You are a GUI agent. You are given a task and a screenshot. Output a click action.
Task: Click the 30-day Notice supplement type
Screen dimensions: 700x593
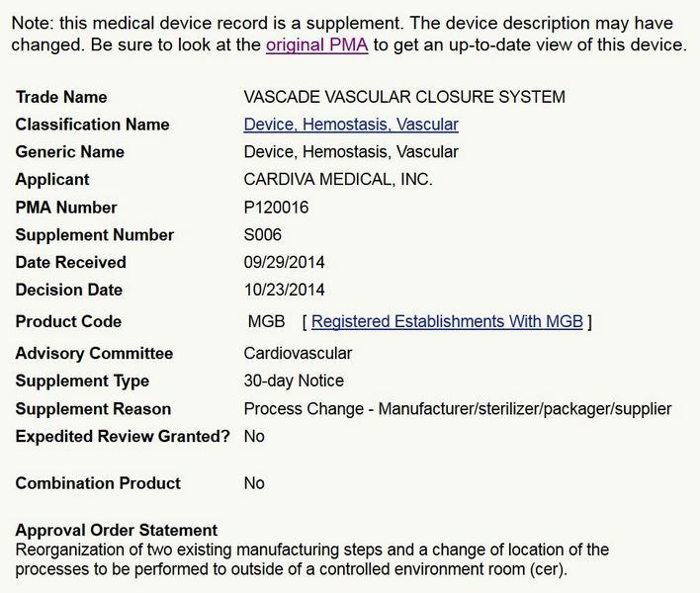click(294, 381)
